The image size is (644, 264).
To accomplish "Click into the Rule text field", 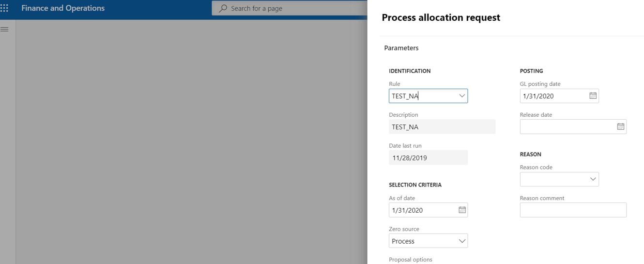I will point(421,96).
